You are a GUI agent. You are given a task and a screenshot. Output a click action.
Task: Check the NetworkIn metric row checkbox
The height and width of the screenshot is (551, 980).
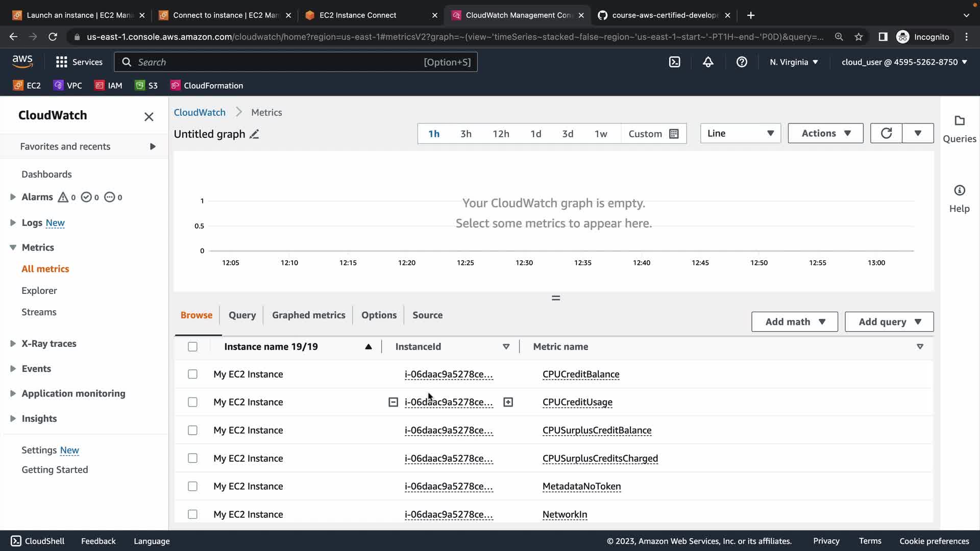click(x=192, y=514)
